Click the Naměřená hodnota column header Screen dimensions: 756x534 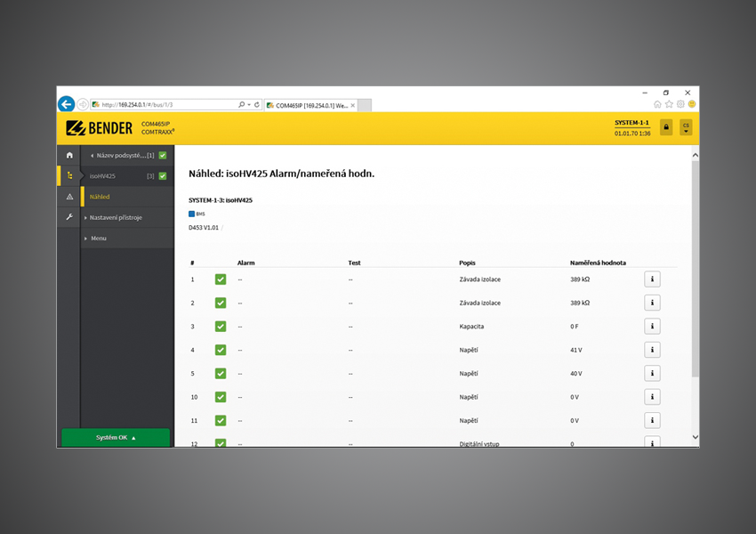click(x=598, y=263)
